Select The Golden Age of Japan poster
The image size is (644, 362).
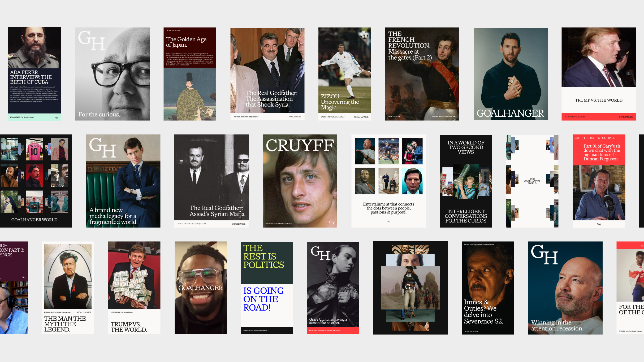190,74
